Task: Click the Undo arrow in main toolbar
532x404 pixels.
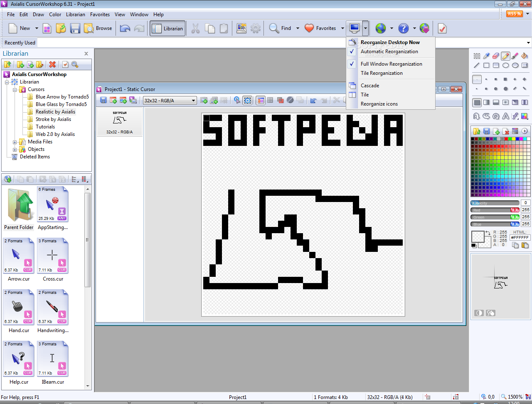Action: (125, 28)
